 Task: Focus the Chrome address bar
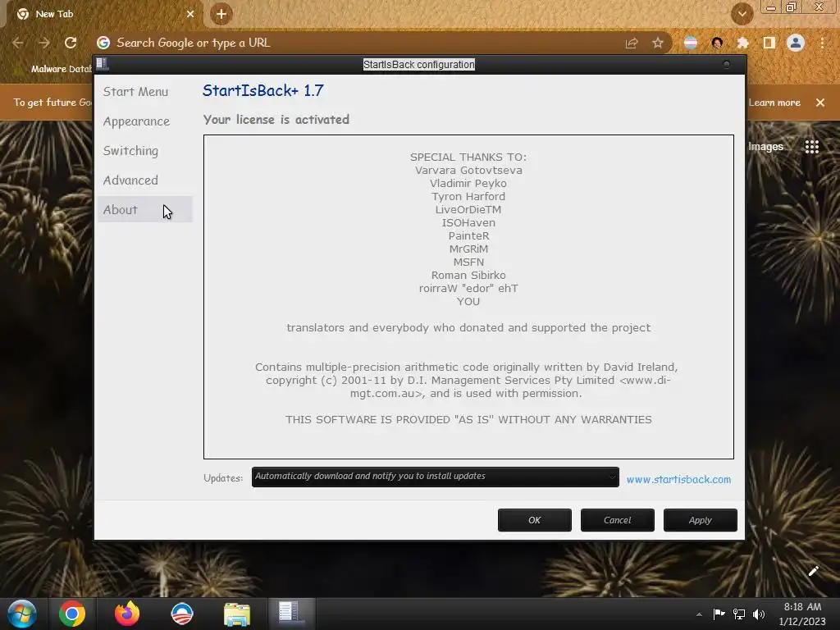pyautogui.click(x=364, y=43)
